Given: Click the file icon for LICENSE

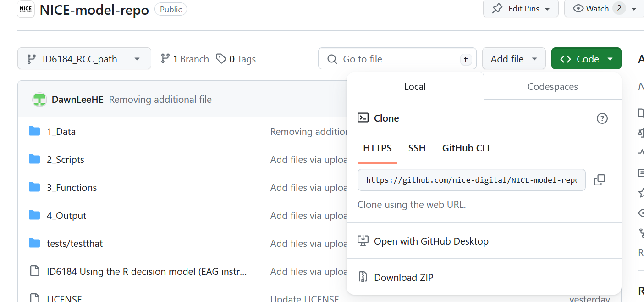Looking at the screenshot, I should (x=34, y=298).
